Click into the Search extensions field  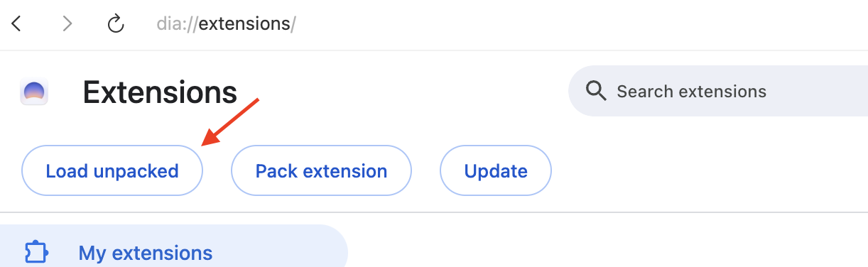click(x=718, y=91)
